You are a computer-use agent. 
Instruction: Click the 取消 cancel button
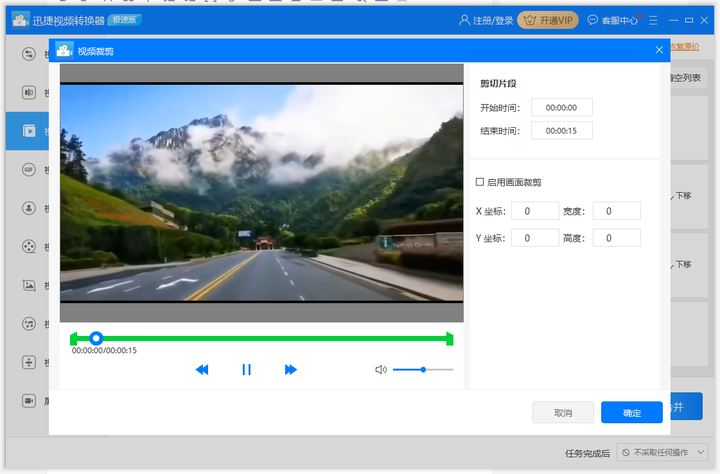(x=563, y=412)
